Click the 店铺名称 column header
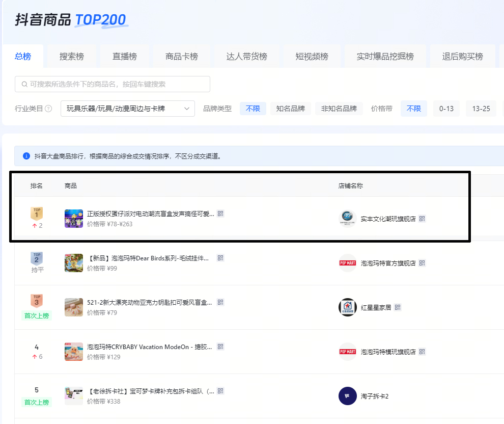This screenshot has width=504, height=424. (351, 186)
